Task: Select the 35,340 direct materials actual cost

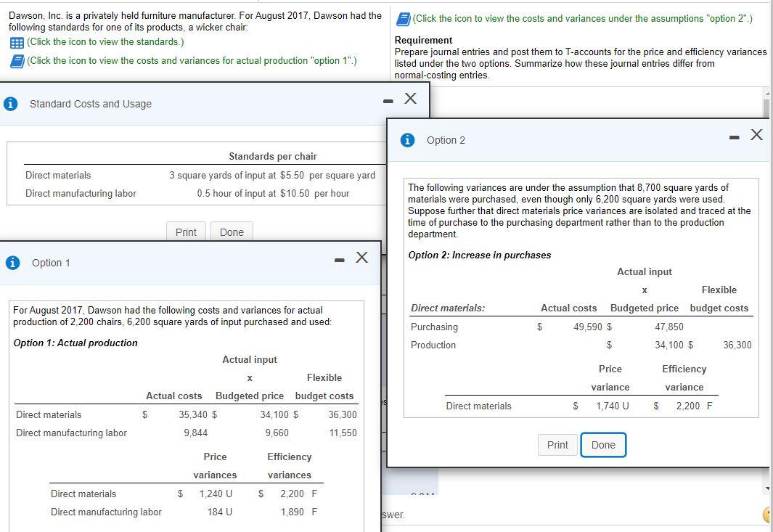Action: point(193,414)
